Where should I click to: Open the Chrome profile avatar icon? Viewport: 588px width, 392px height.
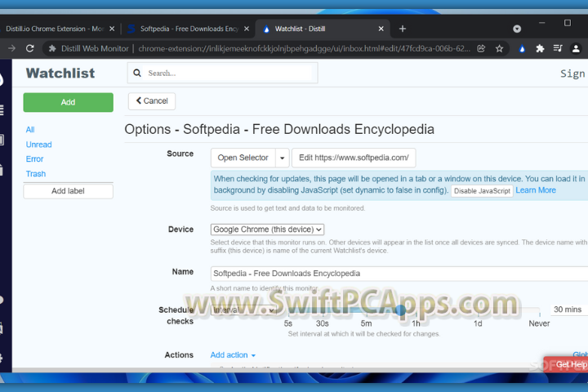coord(576,48)
